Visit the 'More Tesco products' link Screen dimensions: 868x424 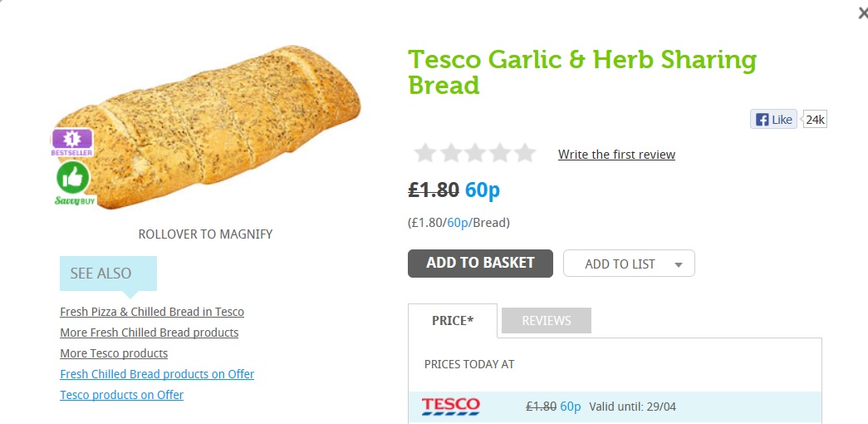(x=114, y=353)
